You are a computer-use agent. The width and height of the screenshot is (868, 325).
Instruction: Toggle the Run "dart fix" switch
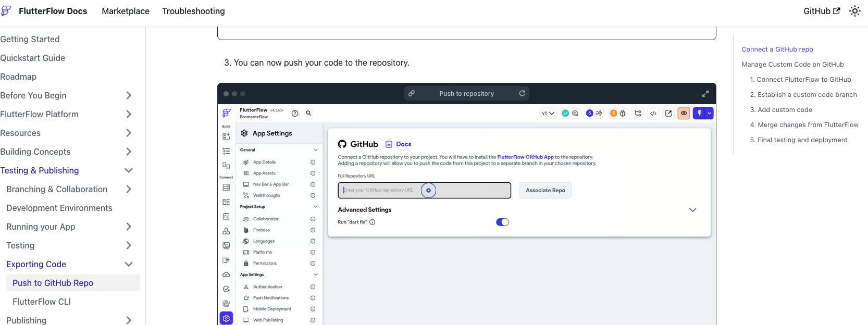[502, 222]
